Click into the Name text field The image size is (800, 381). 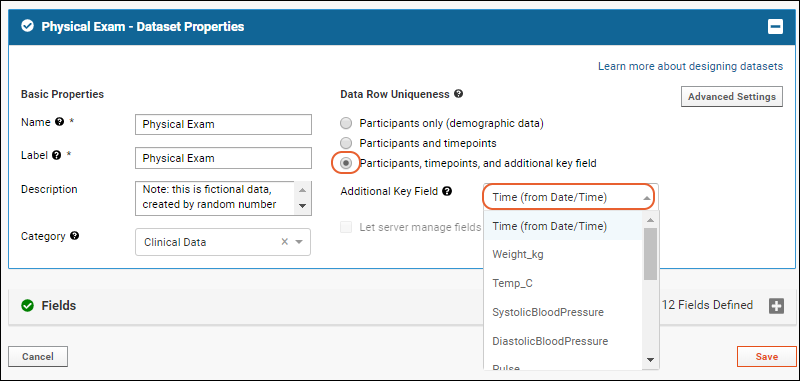[x=223, y=124]
